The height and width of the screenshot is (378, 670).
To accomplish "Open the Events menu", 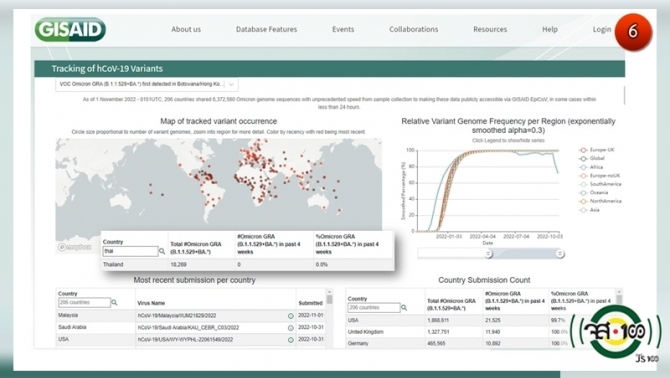I will tap(343, 29).
